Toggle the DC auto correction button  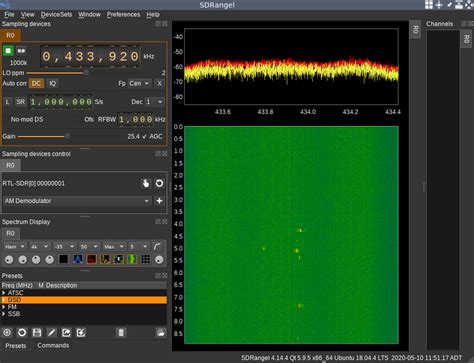pos(36,83)
